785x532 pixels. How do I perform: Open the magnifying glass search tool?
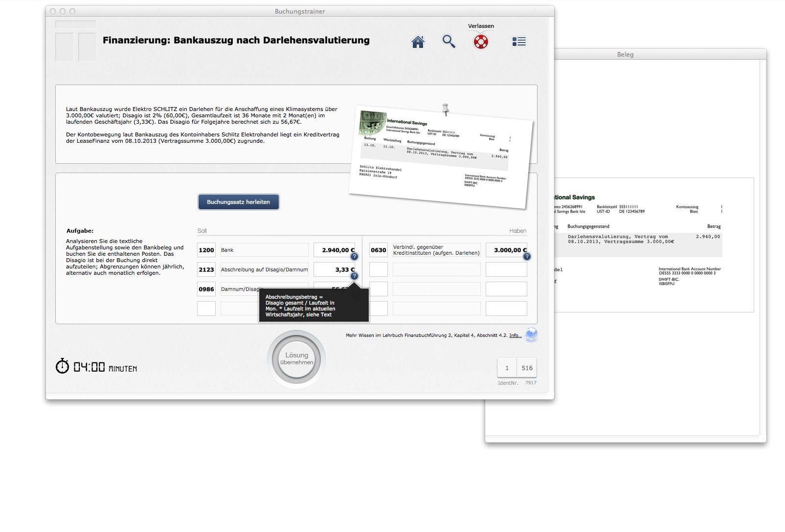tap(449, 42)
